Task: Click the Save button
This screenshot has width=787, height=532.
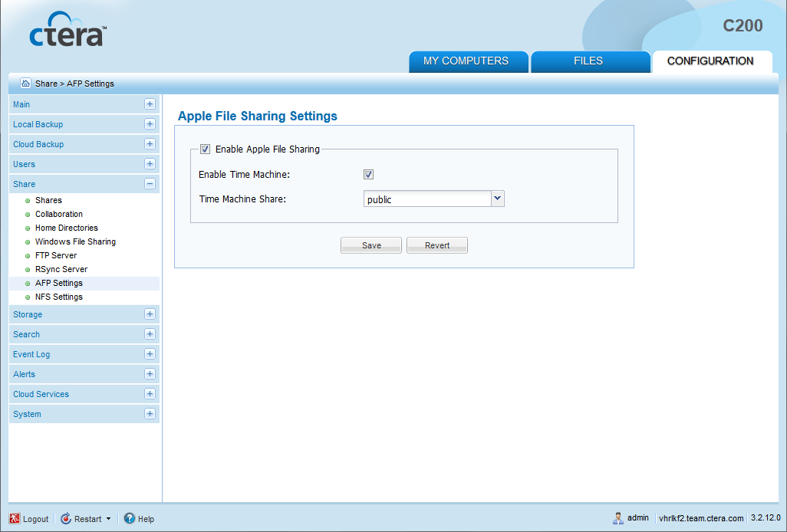Action: tap(371, 245)
